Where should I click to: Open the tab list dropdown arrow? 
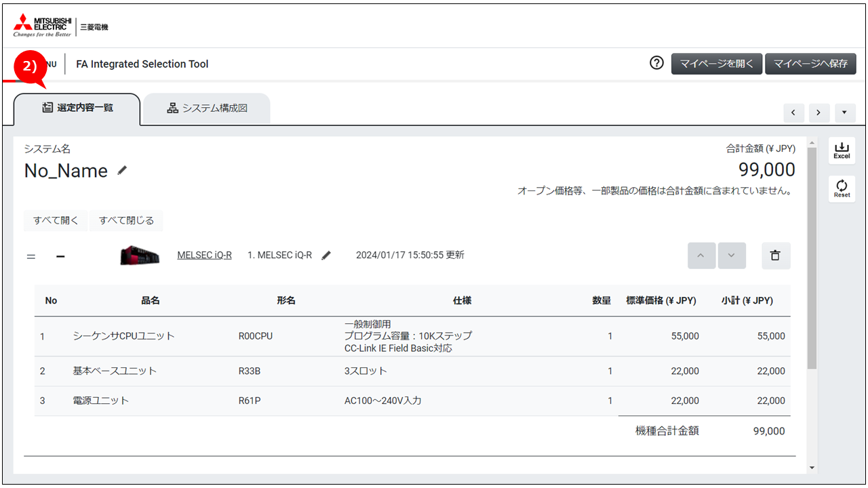coord(845,113)
